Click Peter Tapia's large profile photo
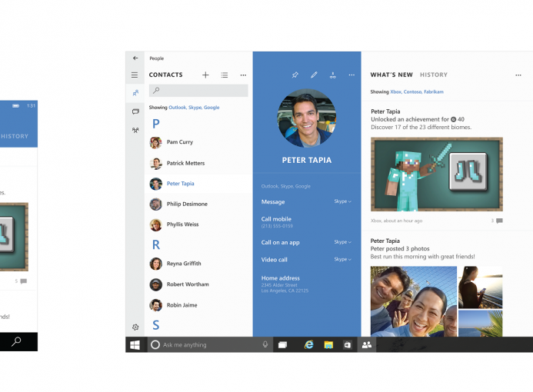This screenshot has width=533, height=392. [307, 118]
